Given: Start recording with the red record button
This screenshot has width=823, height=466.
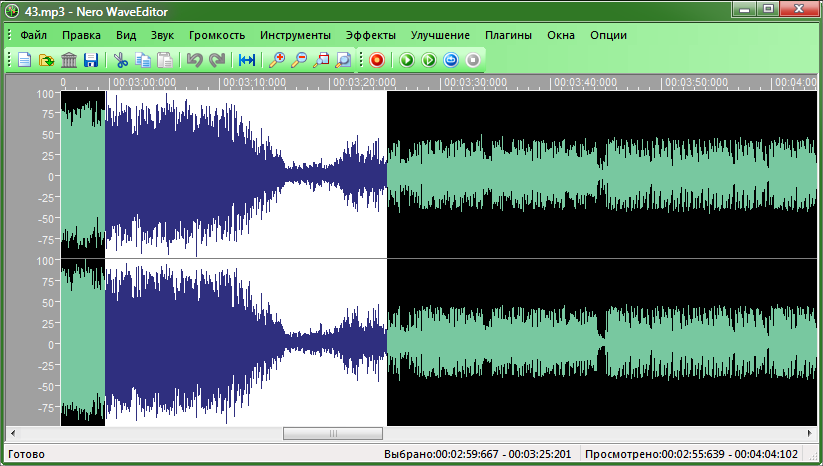Looking at the screenshot, I should (377, 60).
